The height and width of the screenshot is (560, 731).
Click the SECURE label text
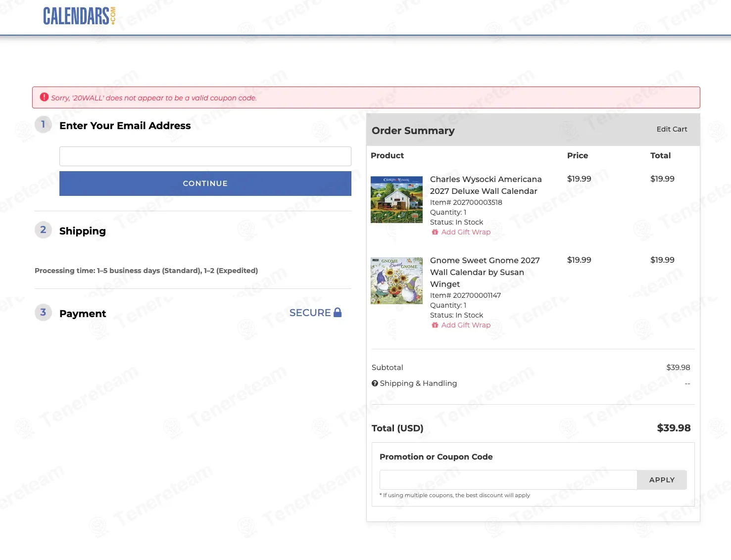click(310, 313)
